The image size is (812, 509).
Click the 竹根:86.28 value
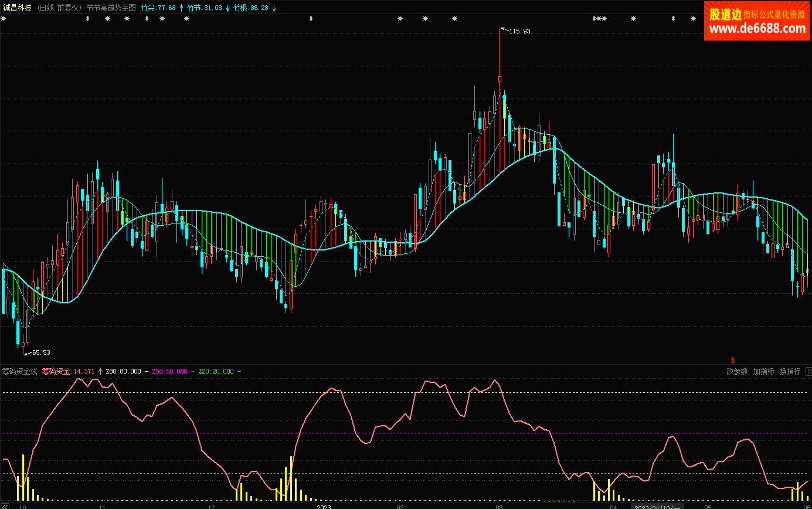coord(251,8)
